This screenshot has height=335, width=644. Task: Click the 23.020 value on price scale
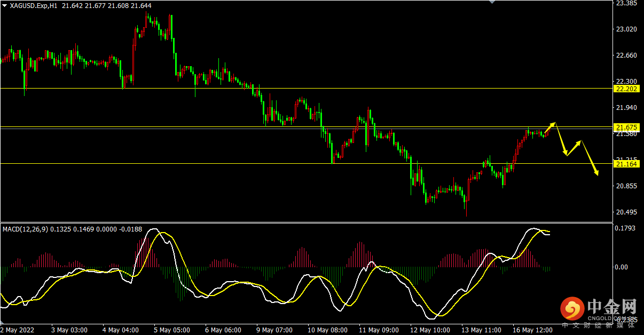tap(626, 29)
